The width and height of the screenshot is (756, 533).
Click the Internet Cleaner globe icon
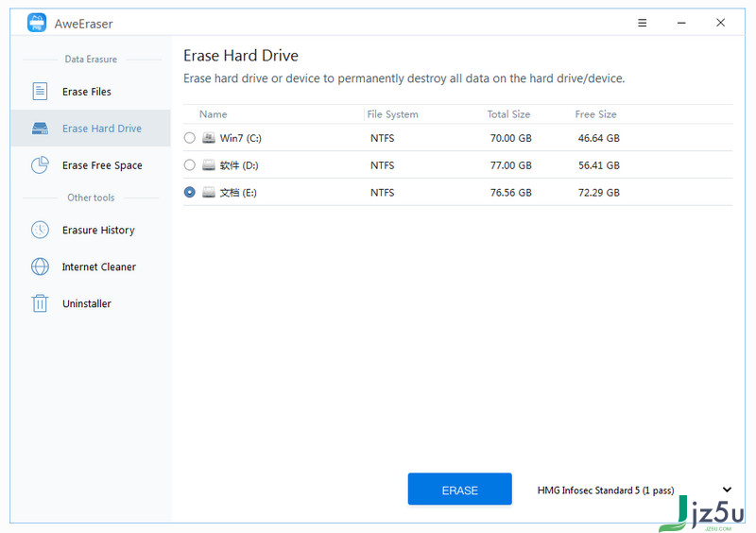[40, 266]
